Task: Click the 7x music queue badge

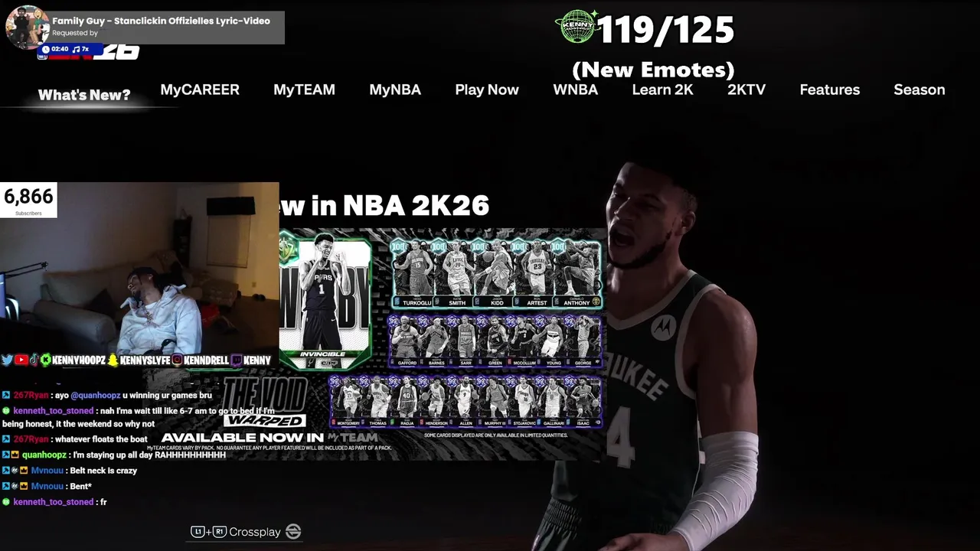Action: click(x=82, y=49)
